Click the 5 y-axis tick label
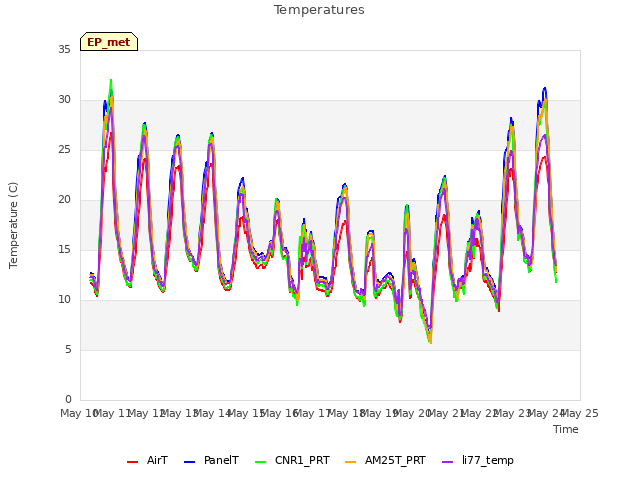Viewport: 640px width, 480px height. [x=68, y=349]
